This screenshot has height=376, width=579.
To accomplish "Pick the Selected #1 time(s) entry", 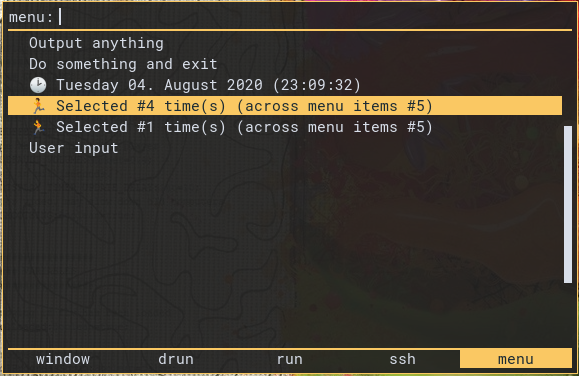I will pos(285,127).
